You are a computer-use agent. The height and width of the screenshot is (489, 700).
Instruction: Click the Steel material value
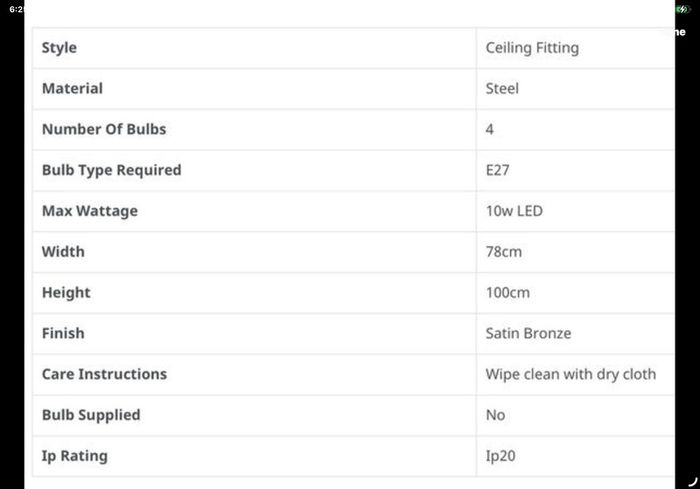click(502, 88)
